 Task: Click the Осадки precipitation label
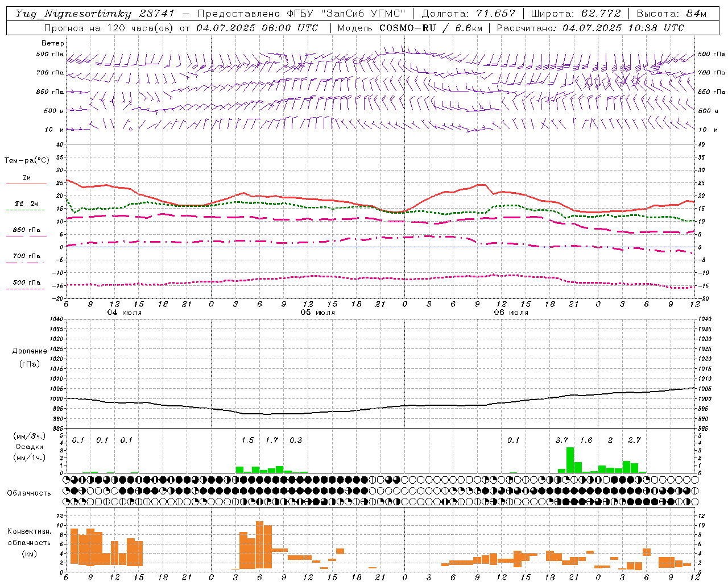(30, 447)
